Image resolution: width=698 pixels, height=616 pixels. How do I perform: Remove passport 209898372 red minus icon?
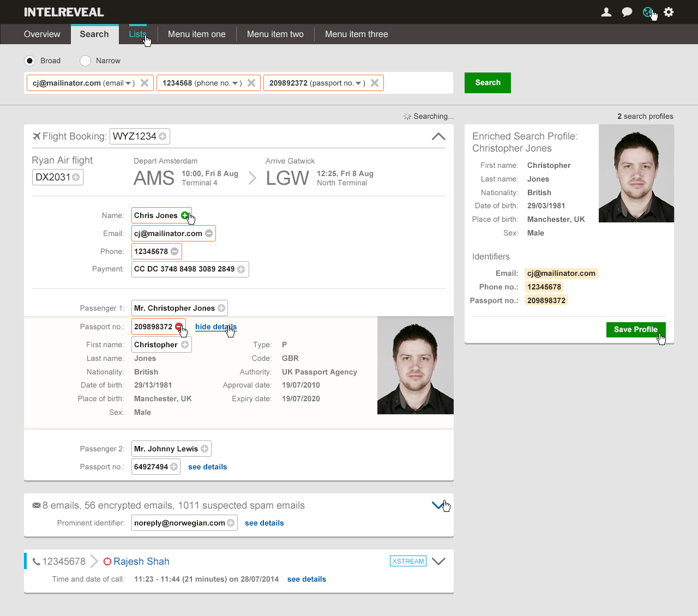(x=179, y=327)
